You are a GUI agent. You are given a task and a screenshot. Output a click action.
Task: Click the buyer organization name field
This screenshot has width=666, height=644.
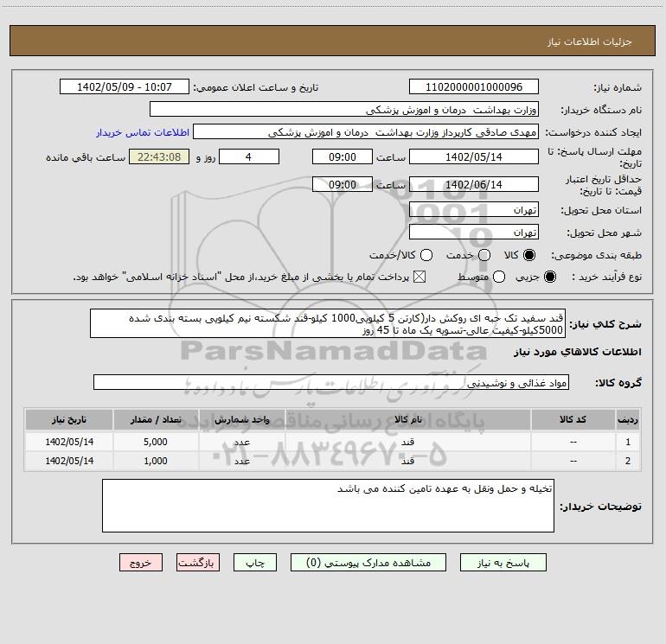[344, 110]
